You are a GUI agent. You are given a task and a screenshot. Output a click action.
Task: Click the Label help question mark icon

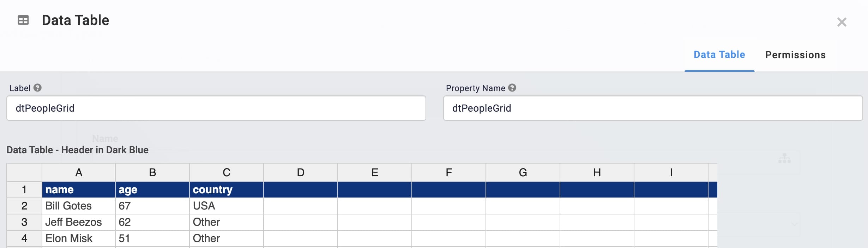click(37, 88)
